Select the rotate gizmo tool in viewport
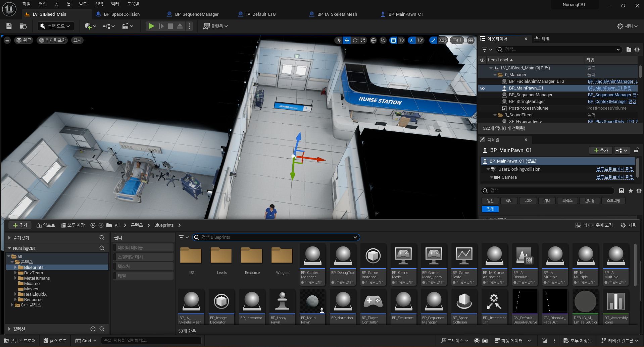 [x=355, y=40]
